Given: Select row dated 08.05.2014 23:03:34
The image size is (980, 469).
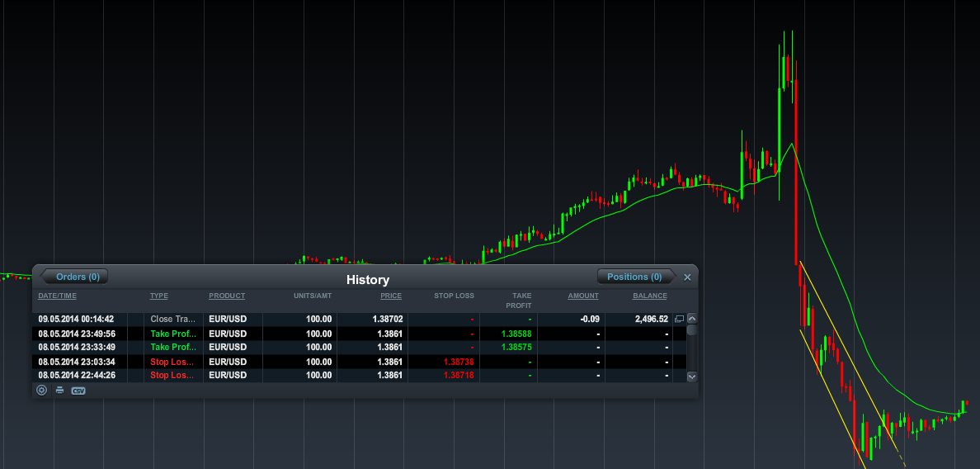Looking at the screenshot, I should point(360,362).
